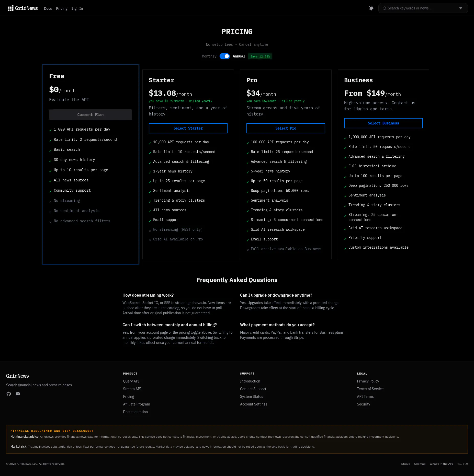This screenshot has height=476, width=474.
Task: Open What's in the API link
Action: pos(441,464)
